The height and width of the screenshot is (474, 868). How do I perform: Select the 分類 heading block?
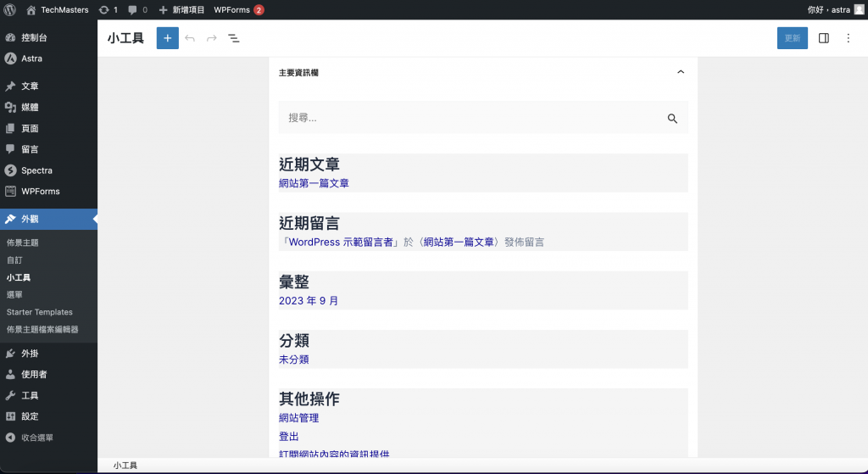click(294, 341)
